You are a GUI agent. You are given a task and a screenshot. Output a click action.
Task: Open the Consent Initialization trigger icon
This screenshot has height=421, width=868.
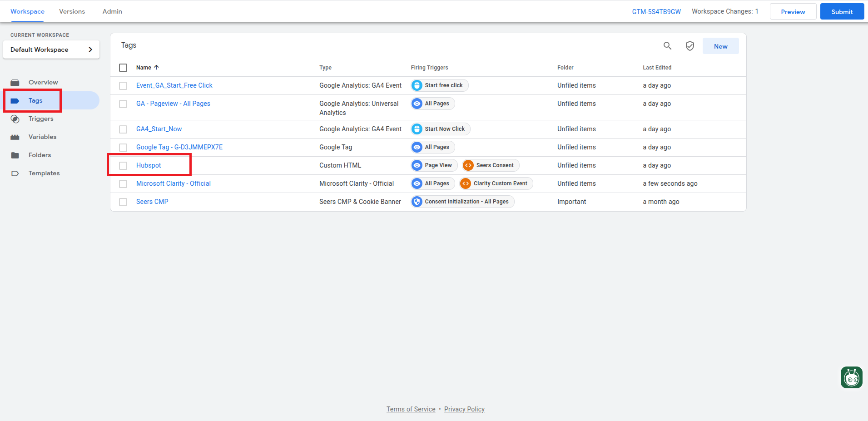pyautogui.click(x=417, y=201)
